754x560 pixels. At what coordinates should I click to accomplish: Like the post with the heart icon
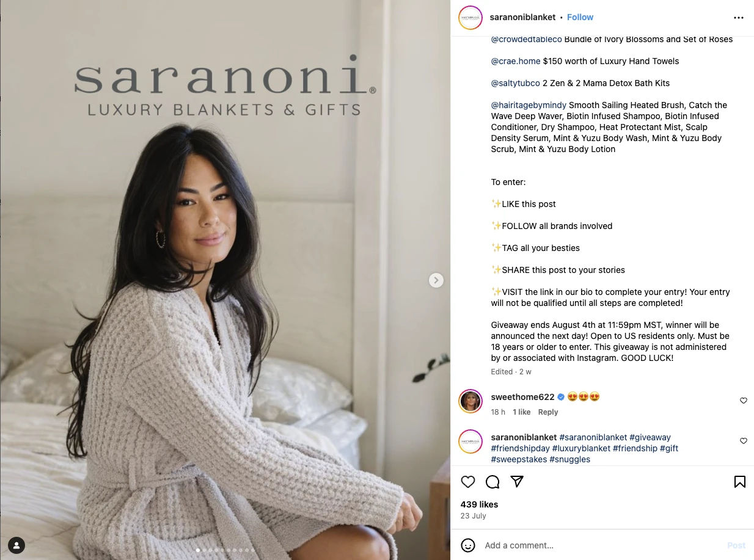[468, 482]
